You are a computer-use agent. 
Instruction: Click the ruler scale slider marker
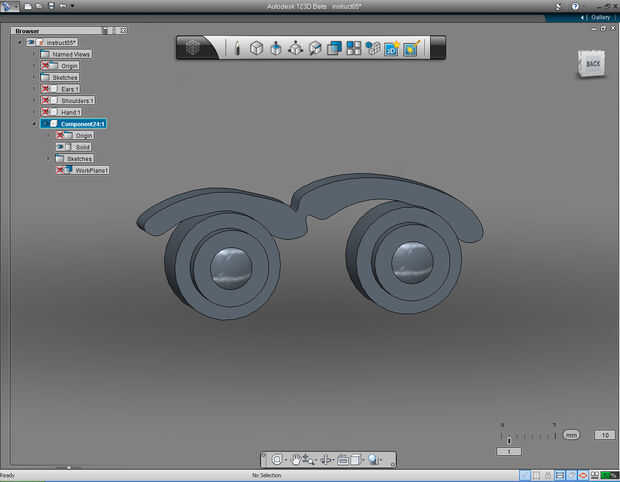(x=509, y=439)
